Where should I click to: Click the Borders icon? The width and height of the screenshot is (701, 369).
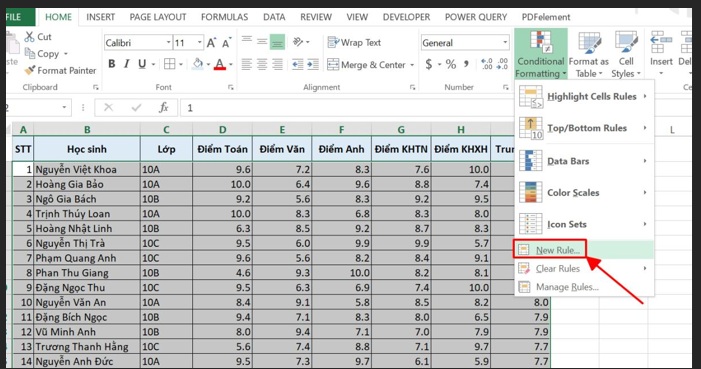click(169, 64)
